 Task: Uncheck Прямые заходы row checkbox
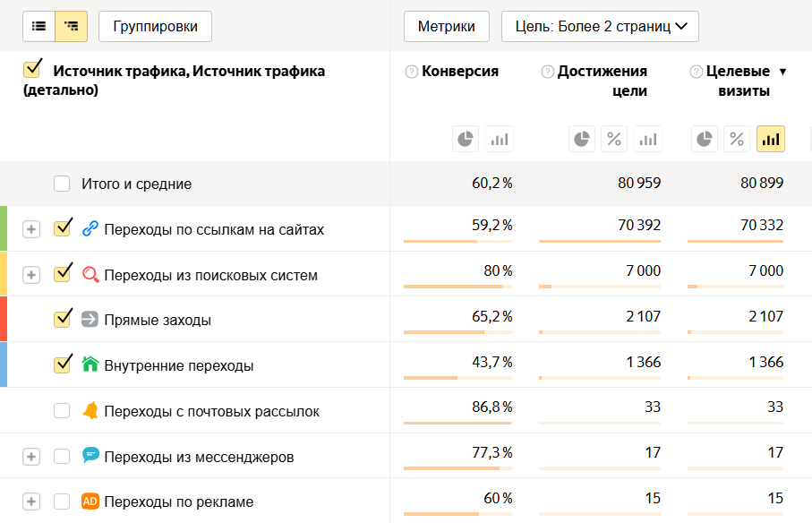pos(62,319)
